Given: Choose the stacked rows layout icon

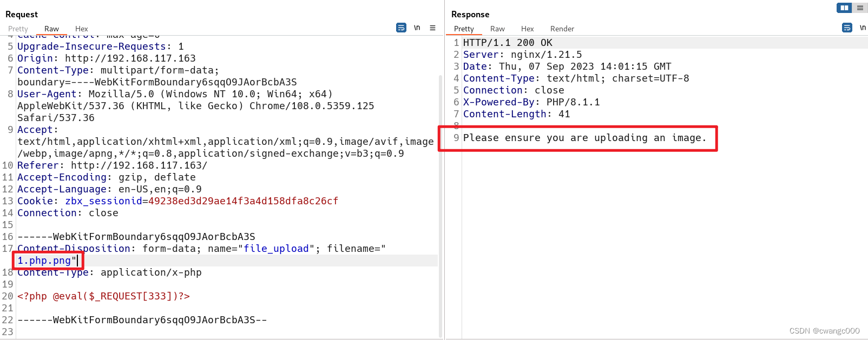Looking at the screenshot, I should click(860, 8).
